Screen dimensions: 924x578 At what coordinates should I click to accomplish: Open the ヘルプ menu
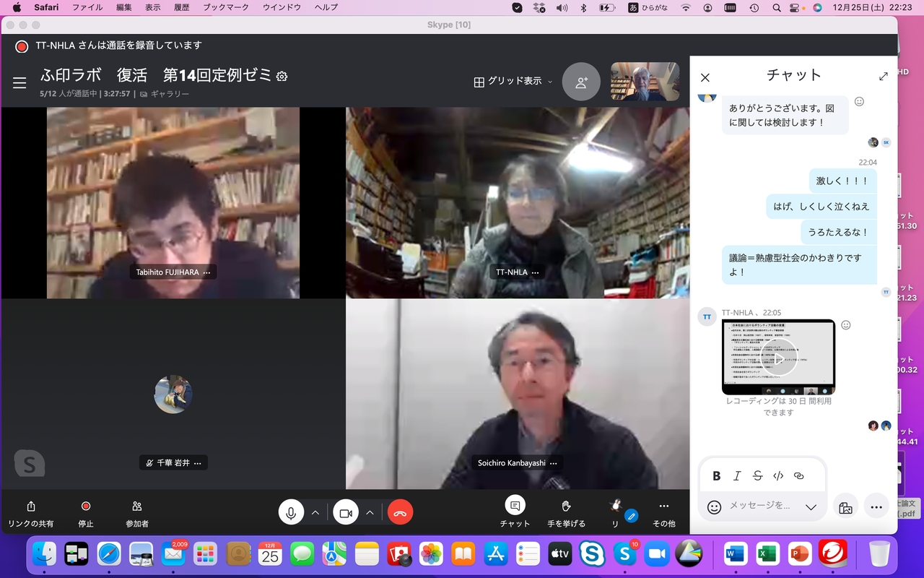(x=326, y=7)
